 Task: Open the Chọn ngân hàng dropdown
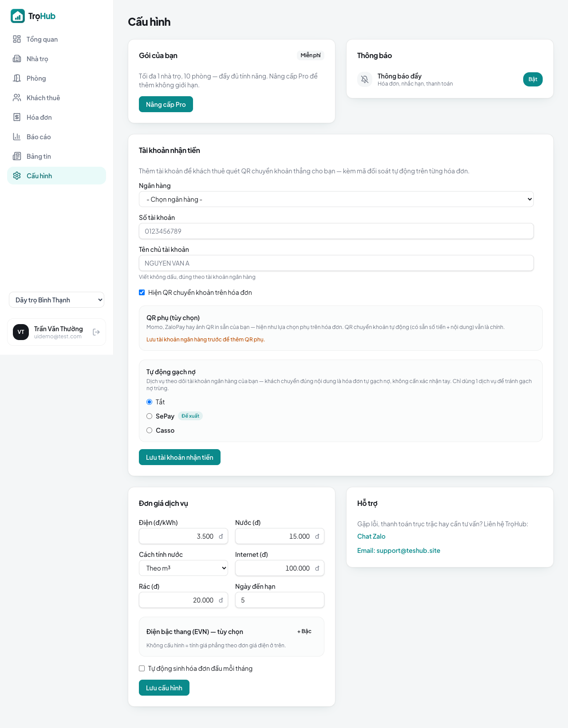336,199
